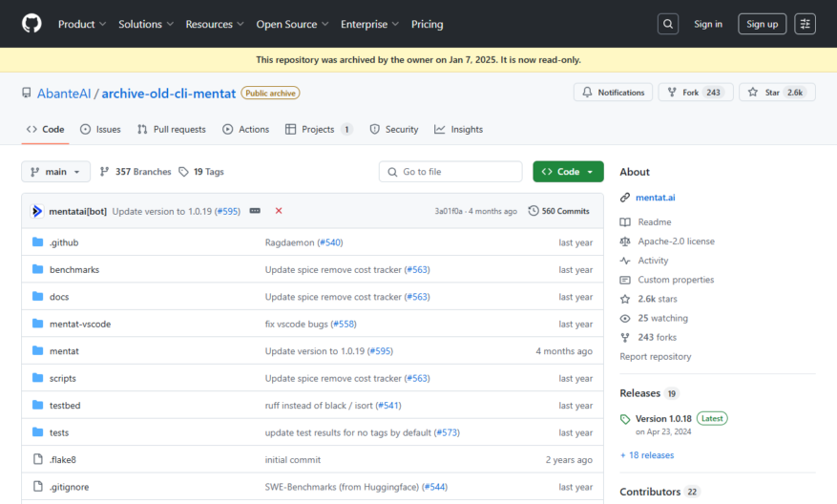Open the search magnifier icon in header
This screenshot has width=837, height=504.
(x=668, y=24)
